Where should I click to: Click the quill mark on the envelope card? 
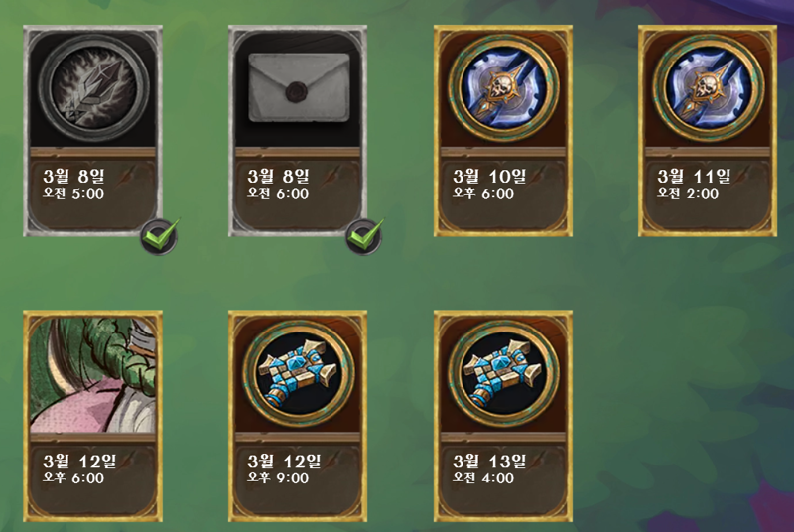(332, 175)
